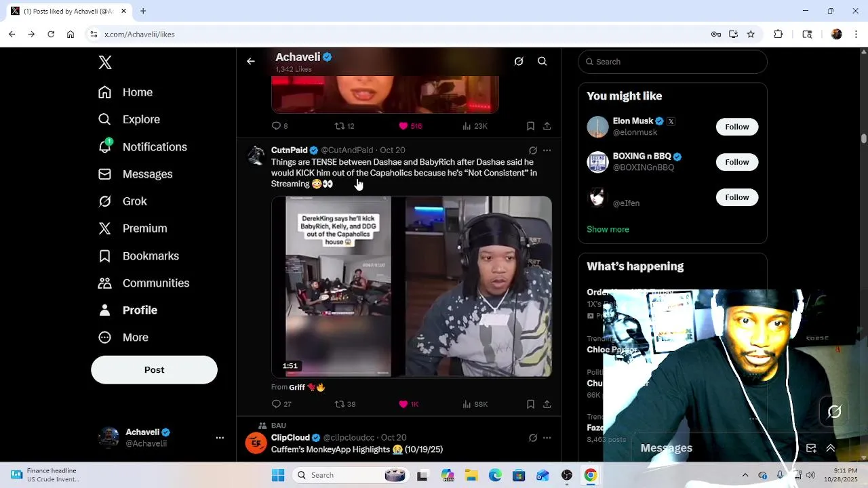
Task: Open Elon Musk profile avatar
Action: 597,127
